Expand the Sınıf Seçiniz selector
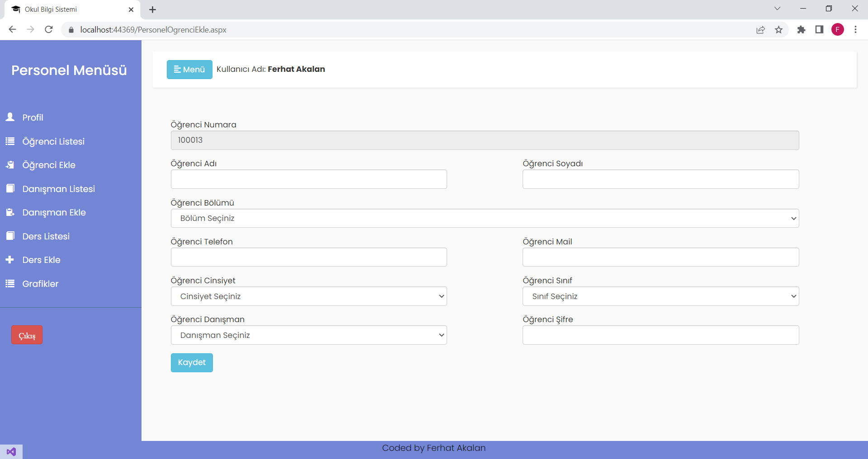The height and width of the screenshot is (459, 868). pos(660,296)
